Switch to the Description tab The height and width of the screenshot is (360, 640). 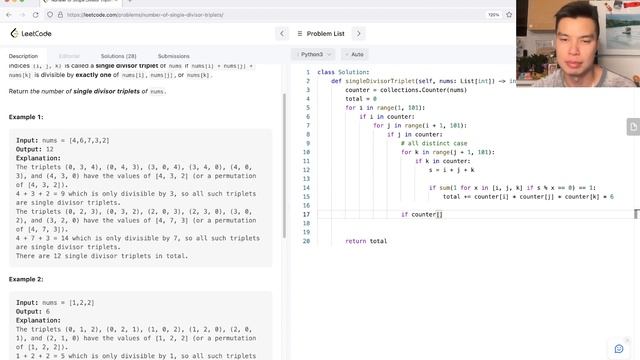23,56
